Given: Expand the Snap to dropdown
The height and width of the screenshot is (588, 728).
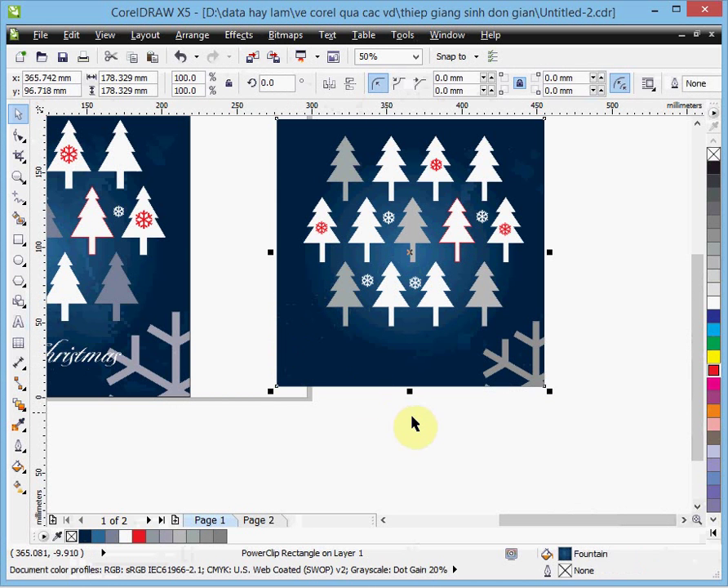Looking at the screenshot, I should [476, 56].
